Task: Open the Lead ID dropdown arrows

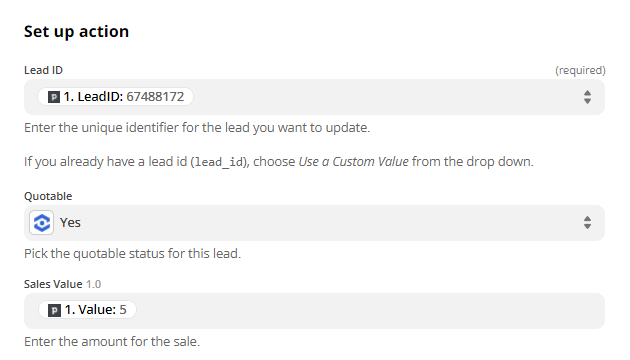Action: tap(587, 97)
